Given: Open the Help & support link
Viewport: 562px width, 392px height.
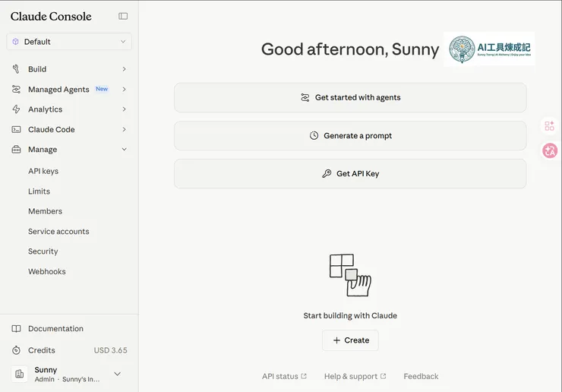Looking at the screenshot, I should [355, 376].
